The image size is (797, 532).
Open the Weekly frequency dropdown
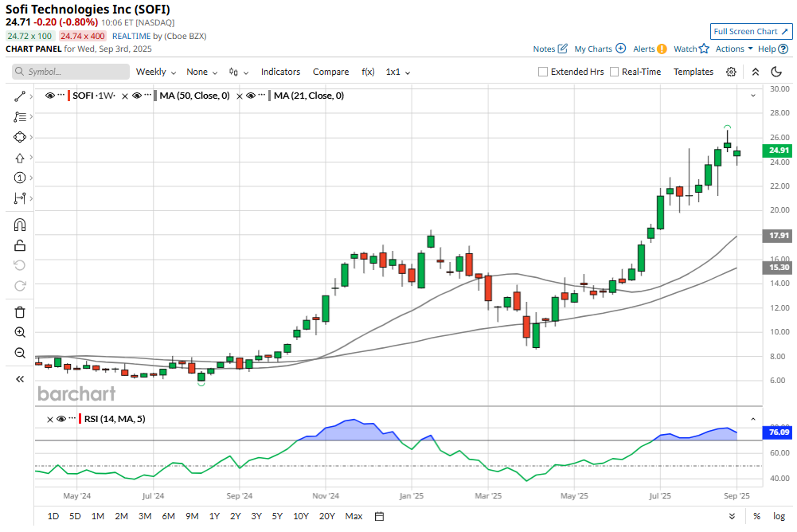155,72
